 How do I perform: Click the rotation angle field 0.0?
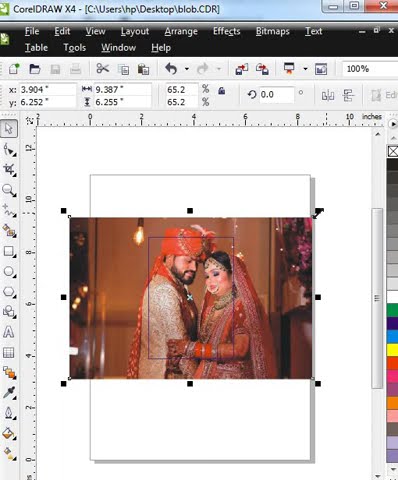pos(276,95)
